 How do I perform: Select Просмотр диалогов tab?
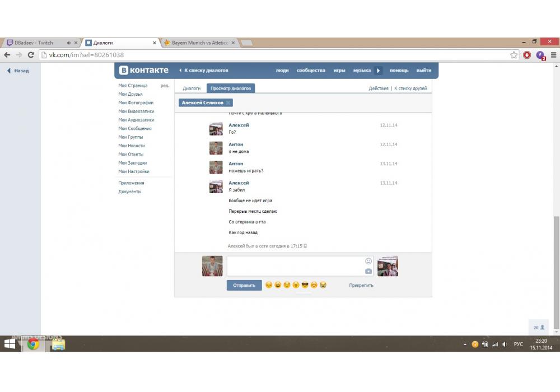coord(231,88)
